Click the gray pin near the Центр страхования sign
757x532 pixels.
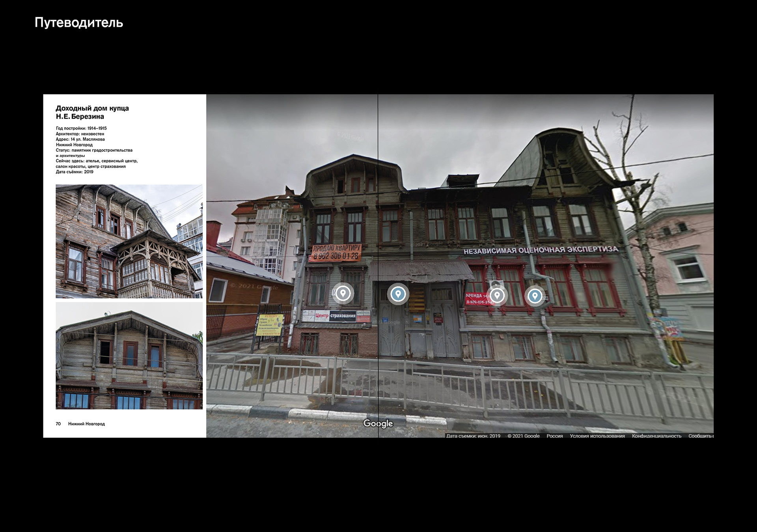(x=343, y=294)
